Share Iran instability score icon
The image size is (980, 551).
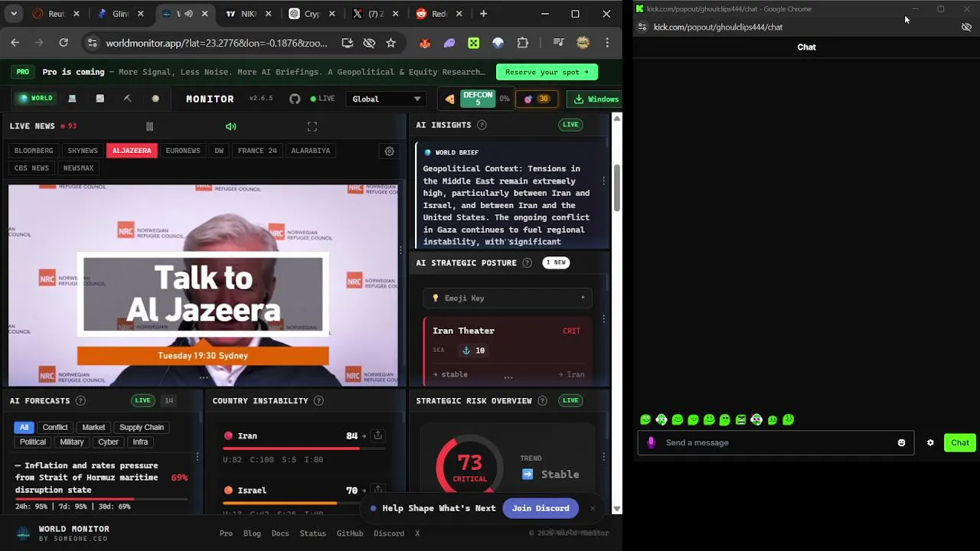coord(377,435)
